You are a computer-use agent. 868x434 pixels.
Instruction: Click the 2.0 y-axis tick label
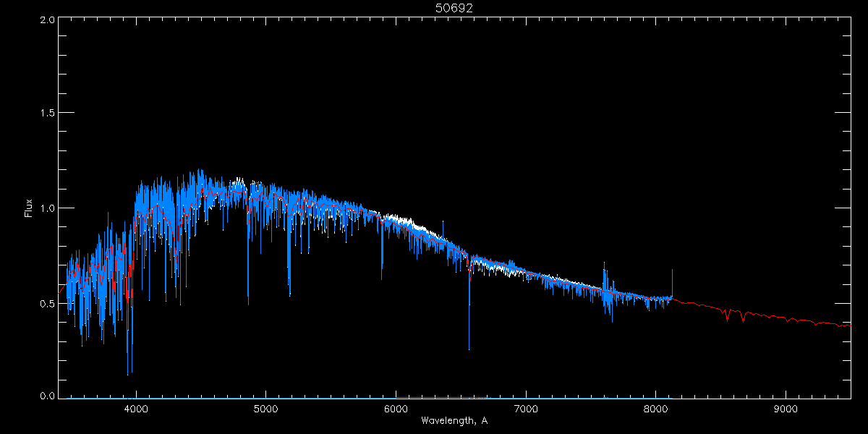[x=47, y=20]
